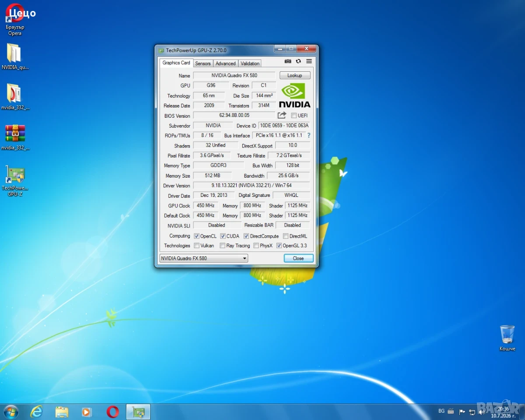Click the Release Date value 2009
The height and width of the screenshot is (420, 525).
pos(209,105)
